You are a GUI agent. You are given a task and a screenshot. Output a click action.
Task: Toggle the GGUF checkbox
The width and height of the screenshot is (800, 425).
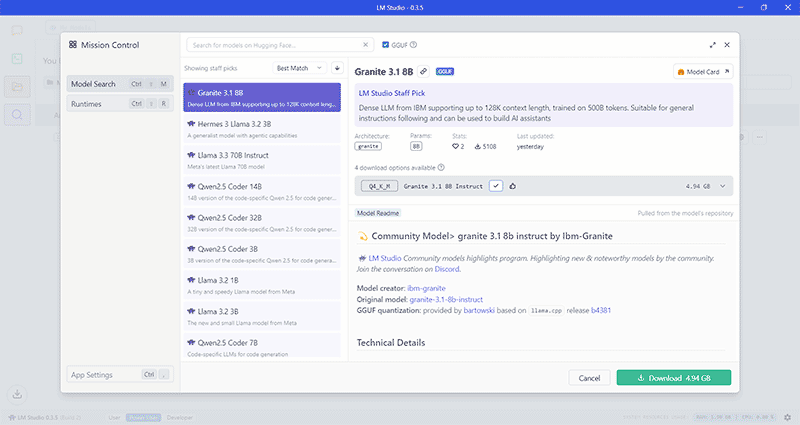[386, 45]
